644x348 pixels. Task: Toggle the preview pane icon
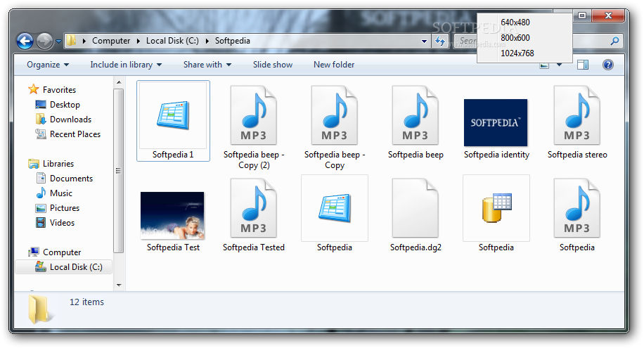tap(582, 65)
